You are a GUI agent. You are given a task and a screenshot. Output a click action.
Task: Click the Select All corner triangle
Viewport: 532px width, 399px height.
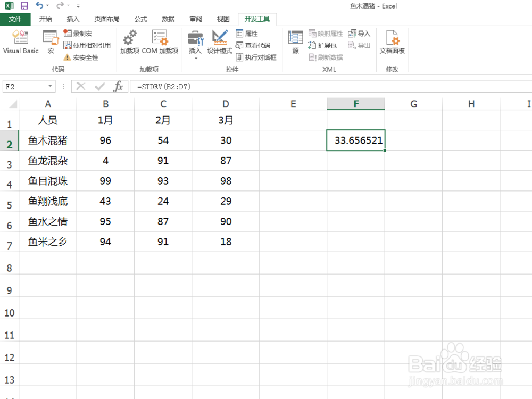click(x=12, y=104)
